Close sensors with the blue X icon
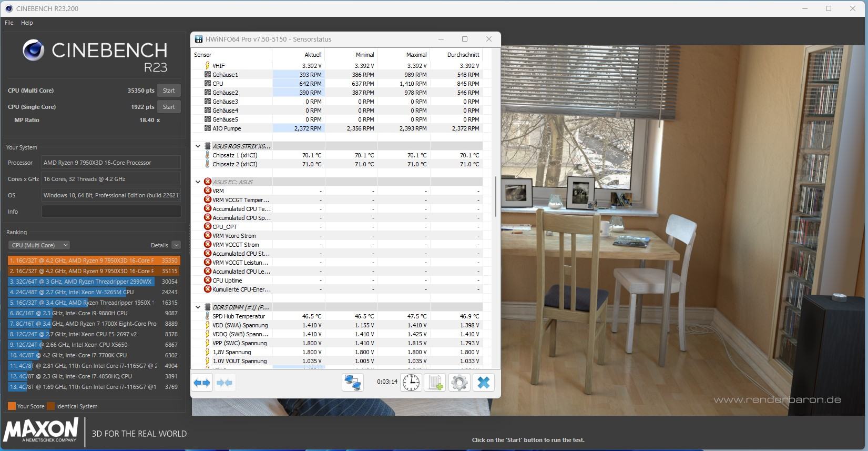868x451 pixels. (484, 383)
